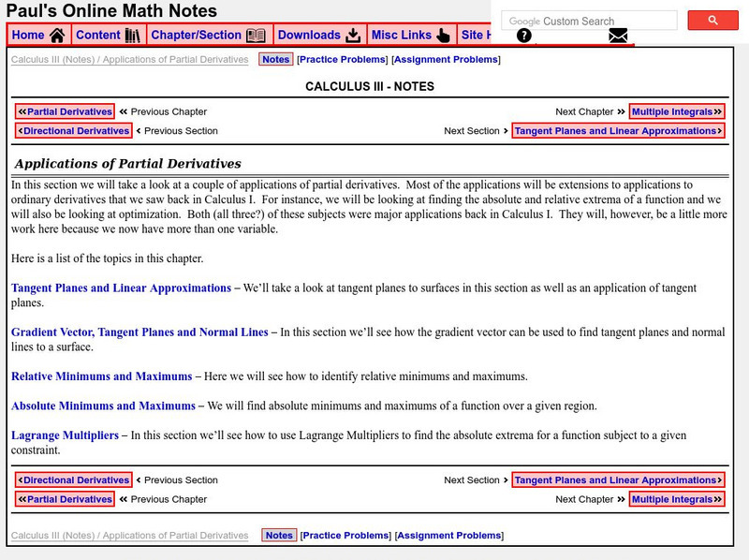Go to bottom Tangent Planes and Linear Approximations button

click(x=618, y=480)
